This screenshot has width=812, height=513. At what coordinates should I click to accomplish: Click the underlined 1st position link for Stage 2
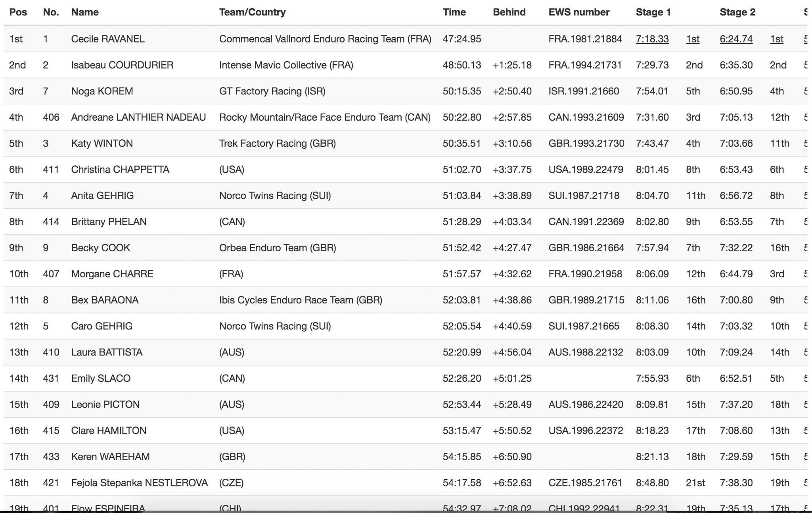point(776,39)
